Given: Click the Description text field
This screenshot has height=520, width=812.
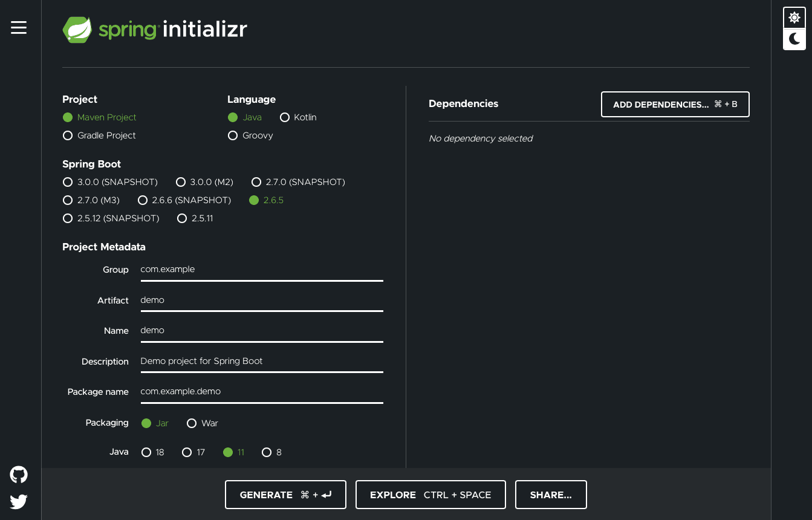Looking at the screenshot, I should pos(261,361).
